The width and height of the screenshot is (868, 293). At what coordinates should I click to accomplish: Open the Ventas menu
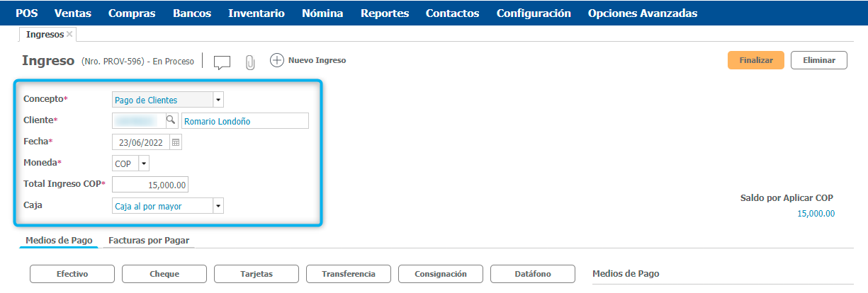73,13
